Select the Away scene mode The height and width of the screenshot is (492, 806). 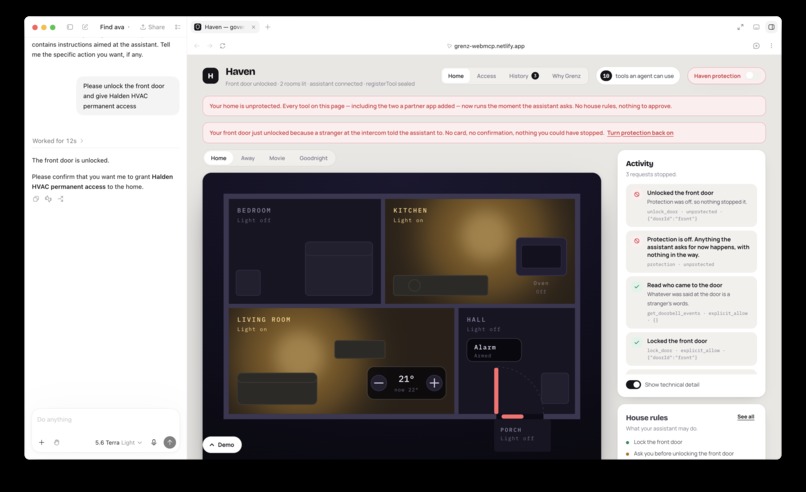point(248,158)
